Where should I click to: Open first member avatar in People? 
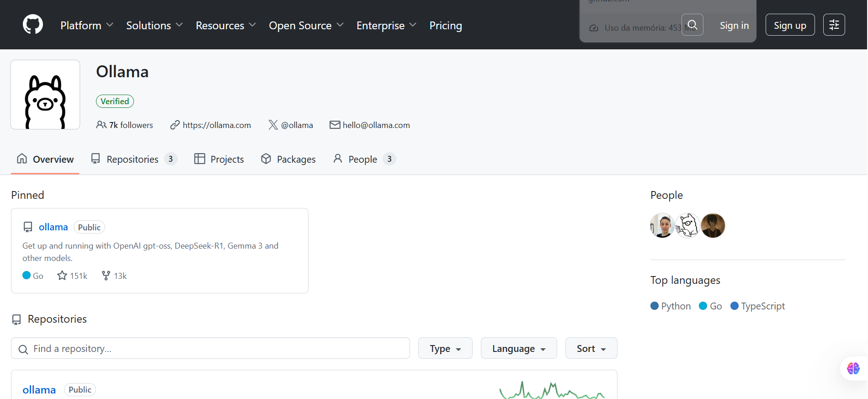(662, 225)
